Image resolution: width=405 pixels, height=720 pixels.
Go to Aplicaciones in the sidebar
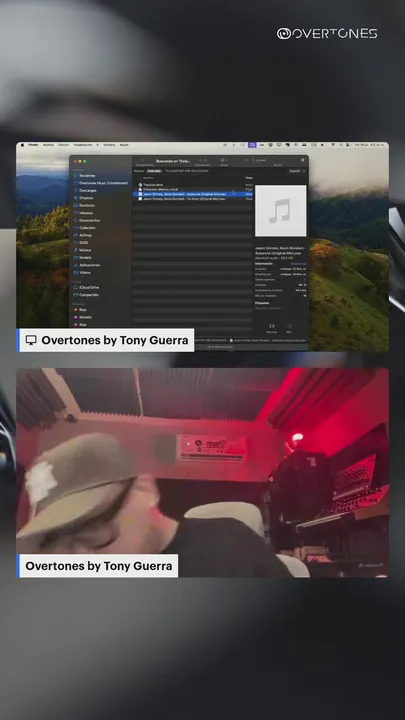89,265
